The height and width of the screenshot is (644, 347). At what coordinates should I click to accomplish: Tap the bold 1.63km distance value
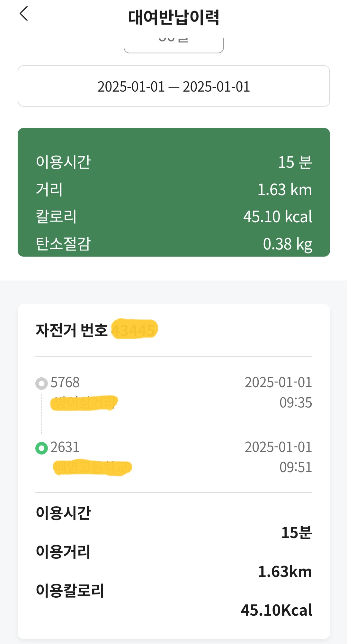[x=285, y=572]
